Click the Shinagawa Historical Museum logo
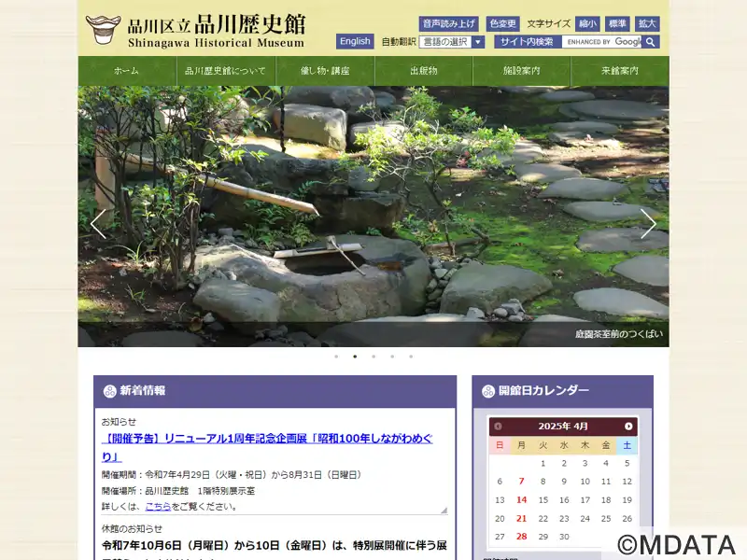 [x=195, y=31]
